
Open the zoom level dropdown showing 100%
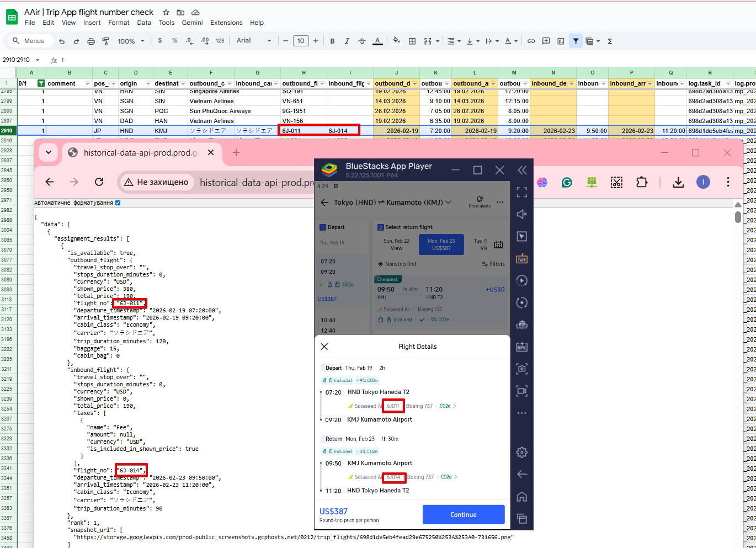click(131, 41)
